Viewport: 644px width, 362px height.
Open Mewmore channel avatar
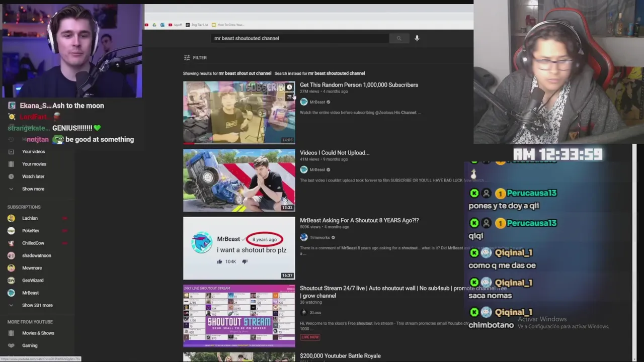(11, 268)
